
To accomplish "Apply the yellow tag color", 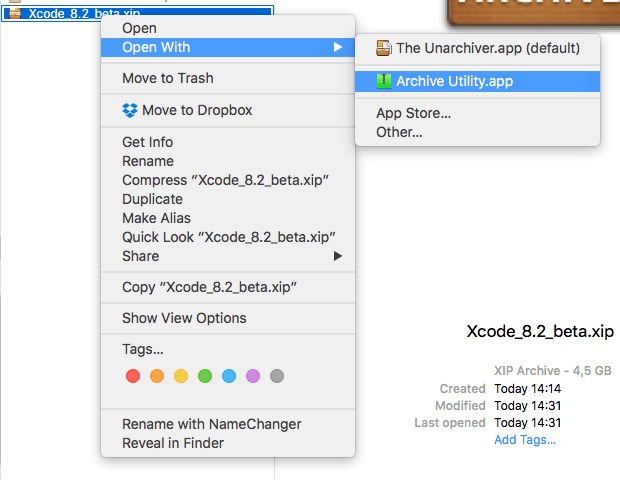I will point(181,376).
